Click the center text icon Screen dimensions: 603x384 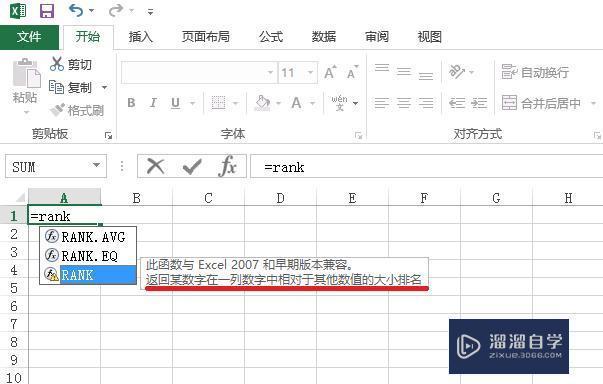[x=404, y=103]
